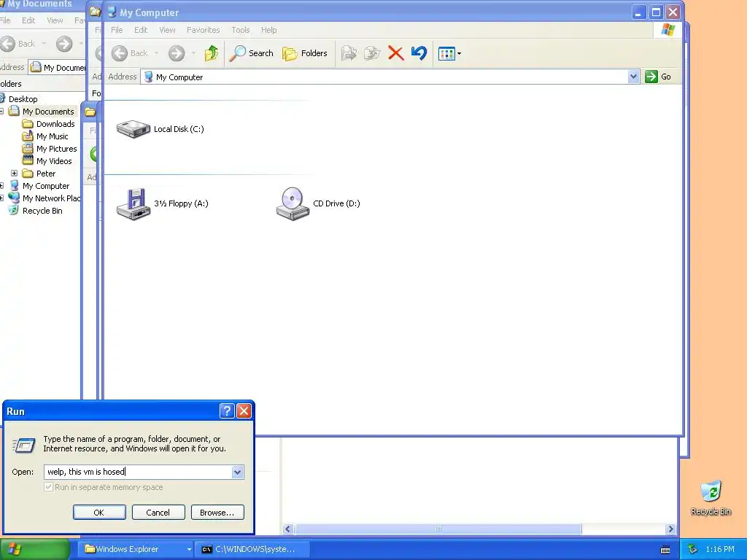
Task: Toggle Folders pane in My Computer
Action: [x=305, y=53]
